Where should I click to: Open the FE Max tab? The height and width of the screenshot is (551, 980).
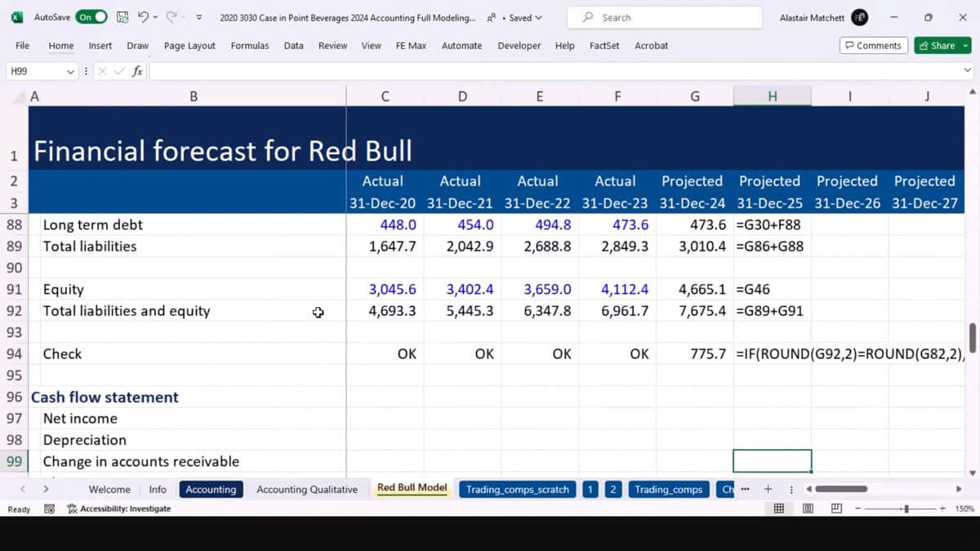click(x=411, y=46)
